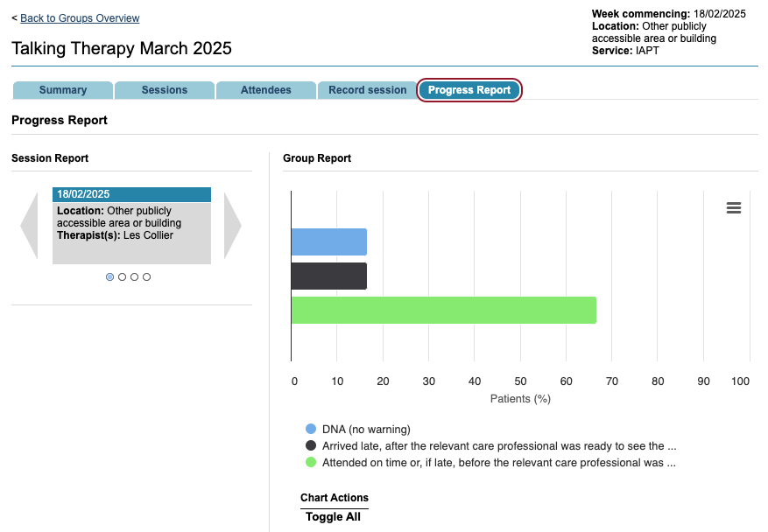Switch to the Summary tab

pos(63,90)
